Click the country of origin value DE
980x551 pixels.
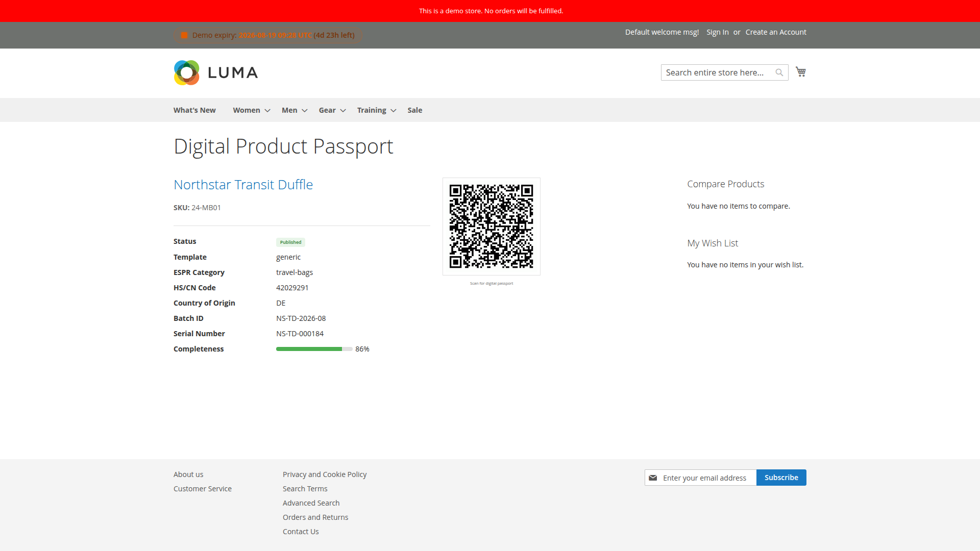coord(281,303)
